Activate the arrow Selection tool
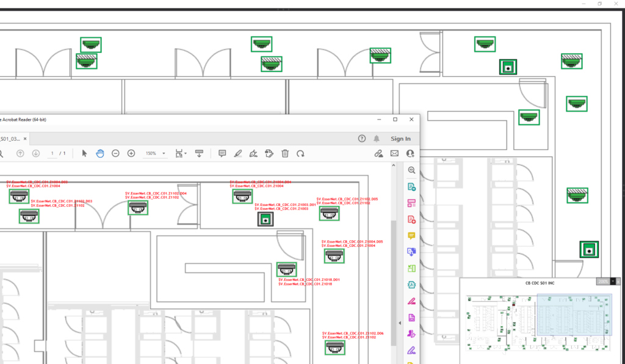This screenshot has width=625, height=364. (x=84, y=153)
